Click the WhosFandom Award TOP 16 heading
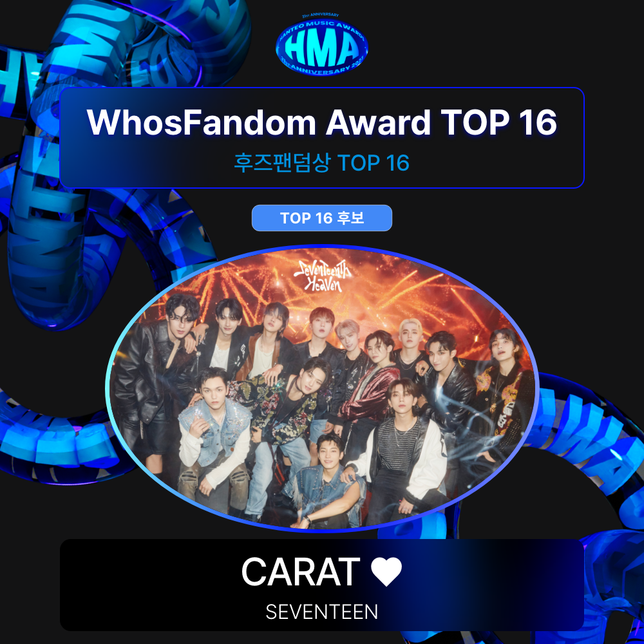644x644 pixels. (x=321, y=122)
